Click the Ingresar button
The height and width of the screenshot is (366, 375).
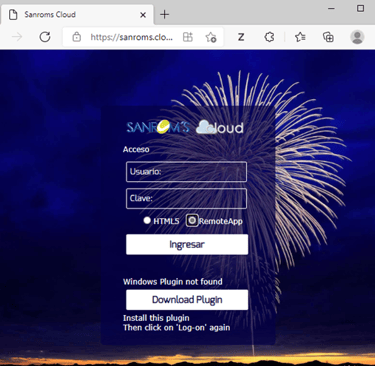pos(187,244)
